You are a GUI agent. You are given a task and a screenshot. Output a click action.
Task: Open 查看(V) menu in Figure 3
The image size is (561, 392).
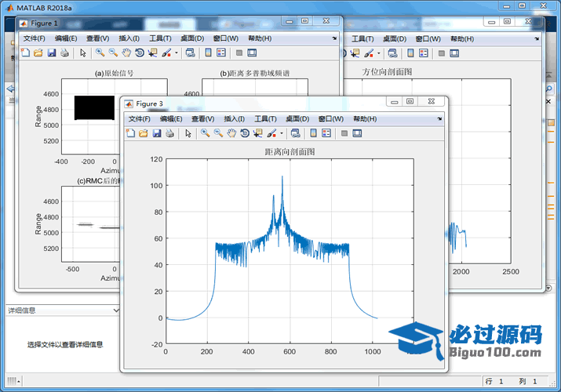coord(203,119)
